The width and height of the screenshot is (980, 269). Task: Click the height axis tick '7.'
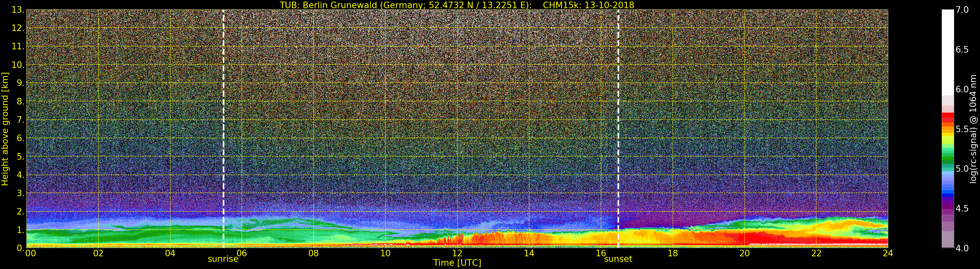[x=20, y=120]
